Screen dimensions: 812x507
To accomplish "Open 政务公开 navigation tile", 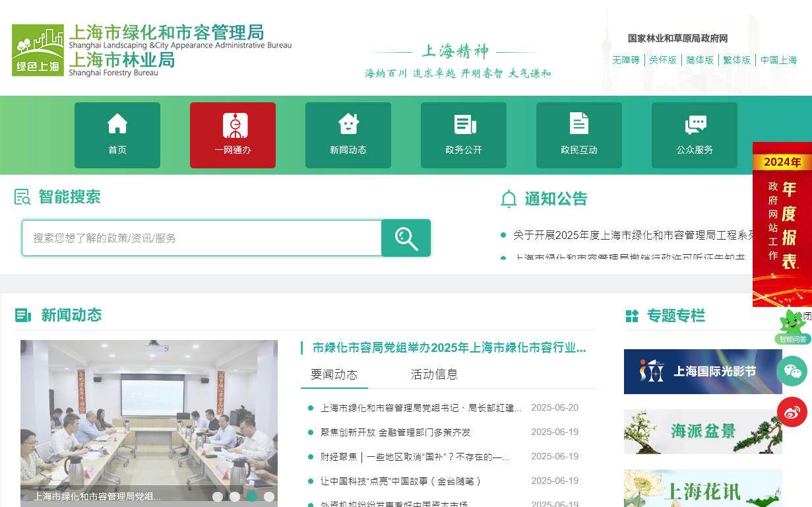I will pyautogui.click(x=464, y=135).
